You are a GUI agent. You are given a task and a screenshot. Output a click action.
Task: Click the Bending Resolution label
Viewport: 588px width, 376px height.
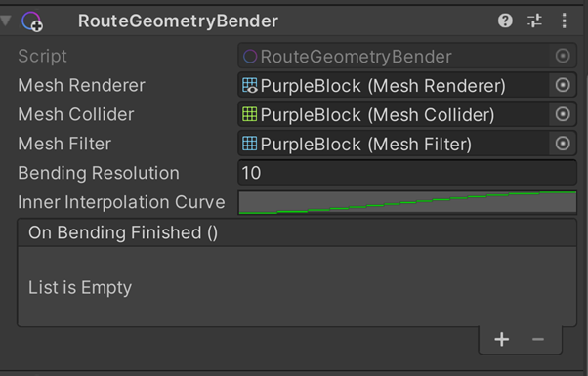99,173
